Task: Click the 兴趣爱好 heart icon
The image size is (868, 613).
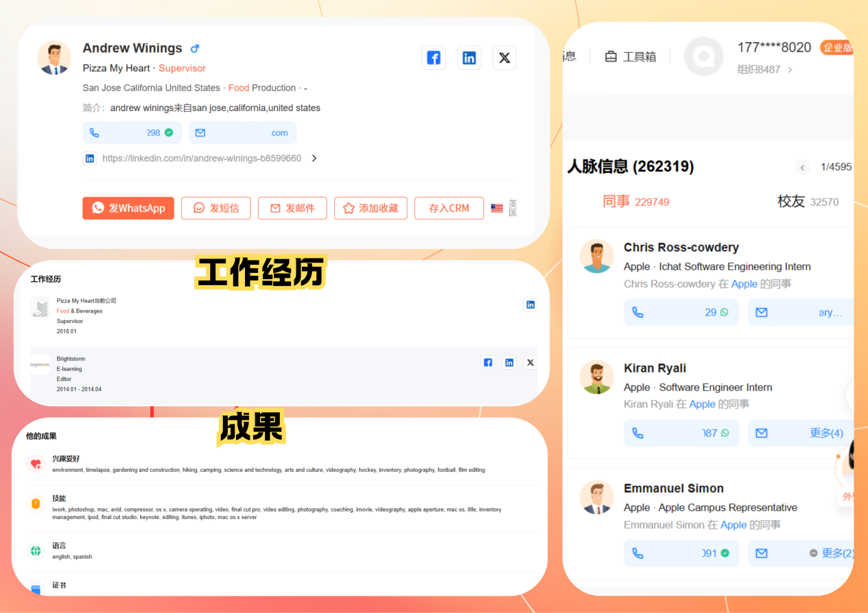Action: point(36,464)
